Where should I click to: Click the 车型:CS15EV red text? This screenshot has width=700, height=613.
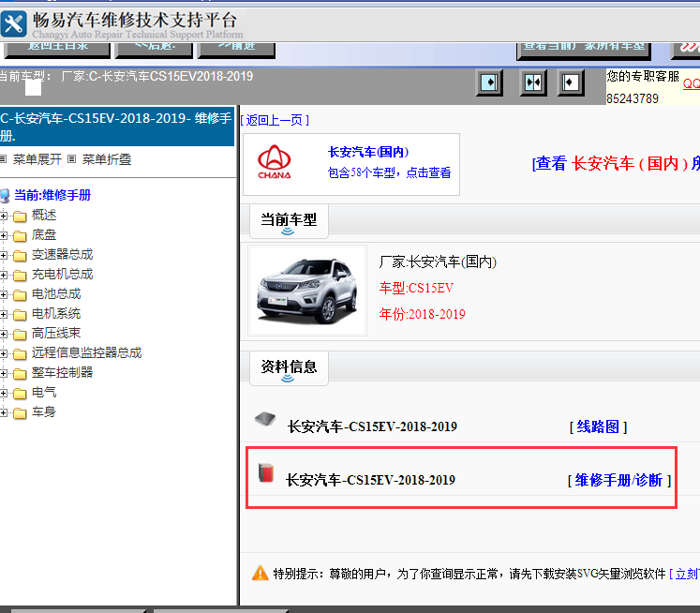416,288
